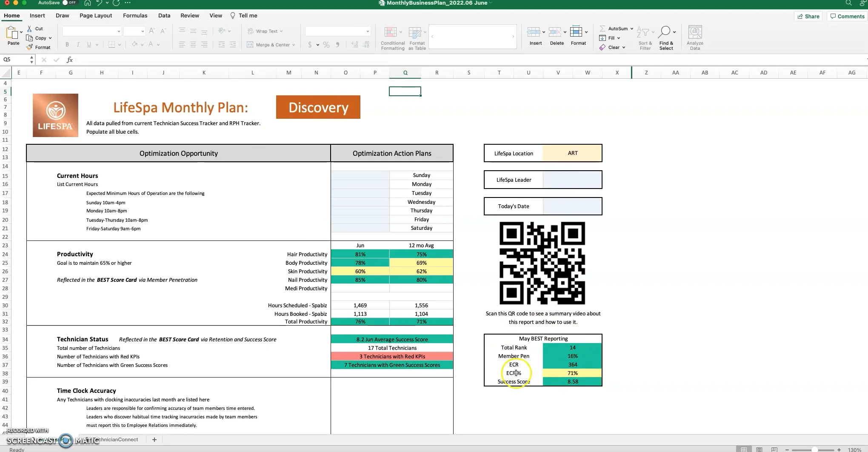Click the decrease indent icon

click(222, 45)
